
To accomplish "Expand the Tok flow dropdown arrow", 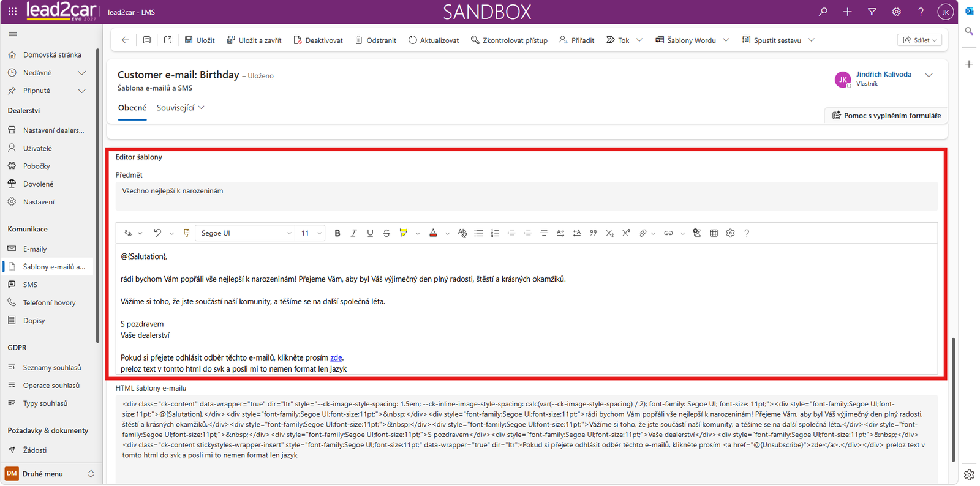I will pos(639,40).
